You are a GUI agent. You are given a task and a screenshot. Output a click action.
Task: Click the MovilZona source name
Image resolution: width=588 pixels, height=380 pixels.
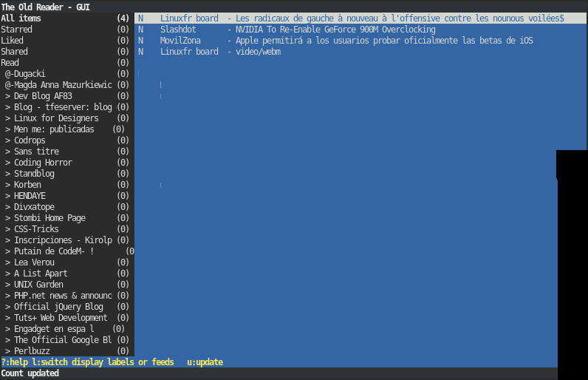click(180, 41)
